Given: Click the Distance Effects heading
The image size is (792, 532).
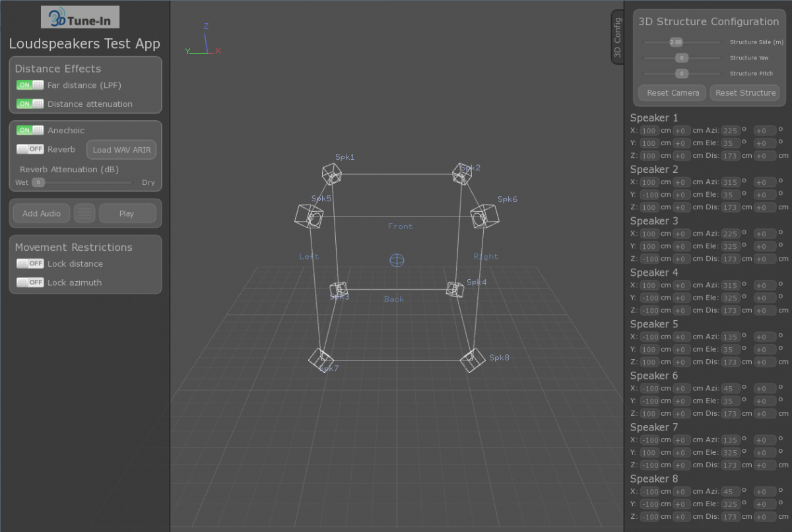Looking at the screenshot, I should point(58,69).
